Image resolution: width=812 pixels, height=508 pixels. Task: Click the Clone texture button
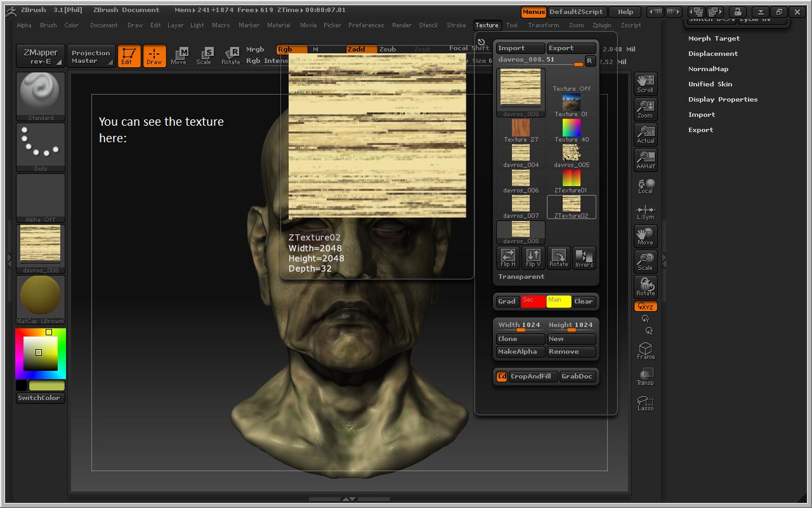click(520, 339)
